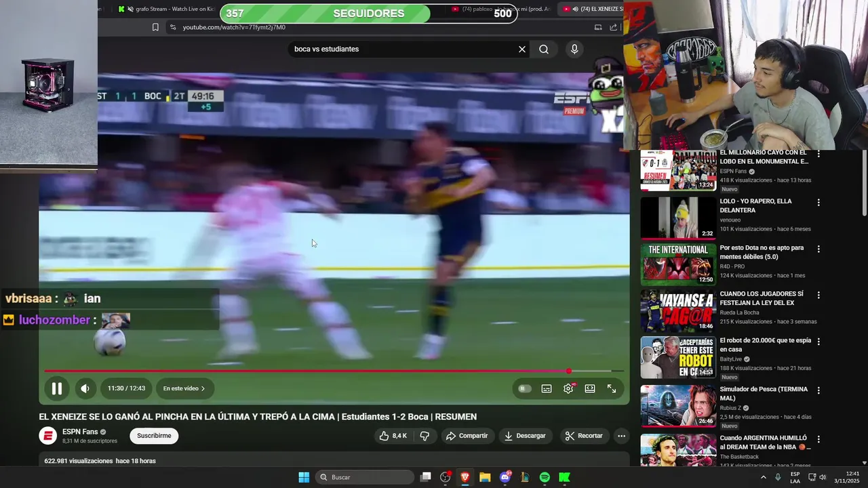
Task: Open 'El robot de 20.000€' video title
Action: click(x=764, y=345)
